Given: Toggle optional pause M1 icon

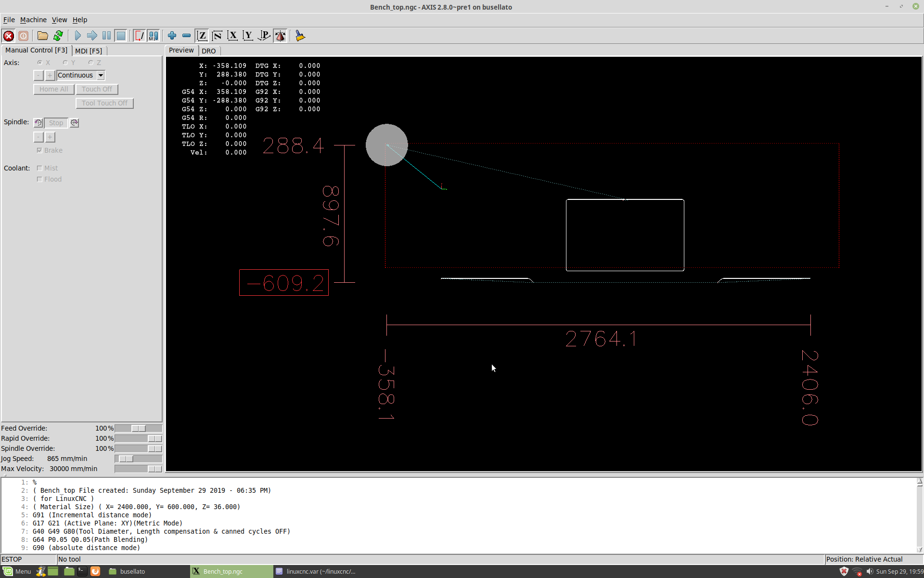Looking at the screenshot, I should point(154,36).
